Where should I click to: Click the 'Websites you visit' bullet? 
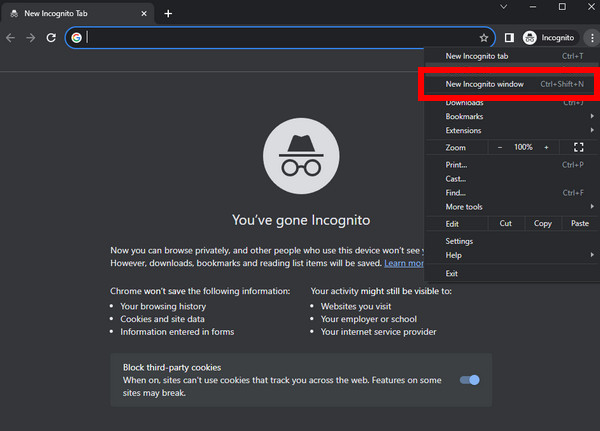[x=356, y=306]
